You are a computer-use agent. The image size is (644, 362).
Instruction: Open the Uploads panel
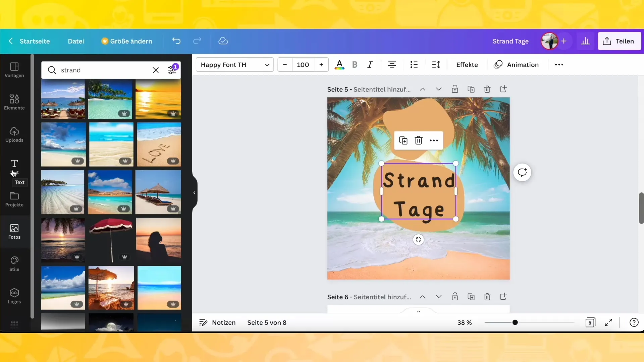coord(14,134)
